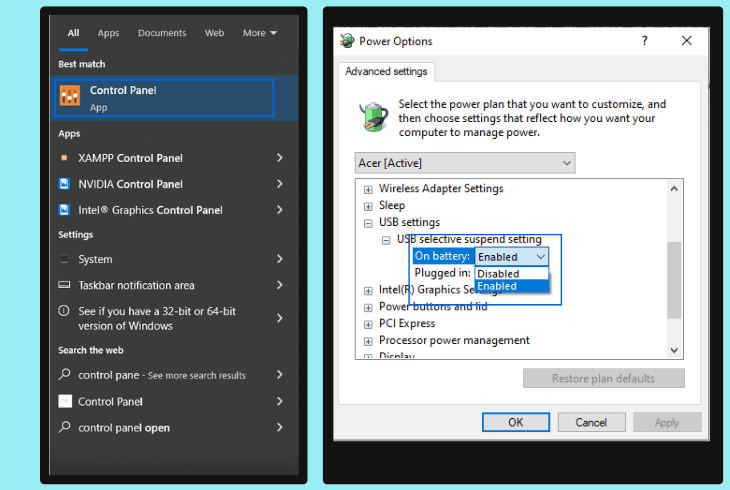Expand System settings result chevron

tap(279, 259)
